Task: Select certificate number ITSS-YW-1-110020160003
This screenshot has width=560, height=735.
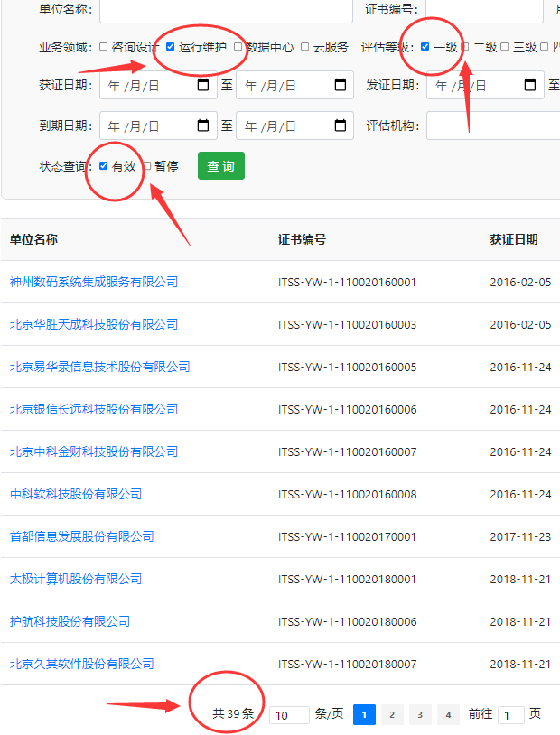Action: (347, 324)
